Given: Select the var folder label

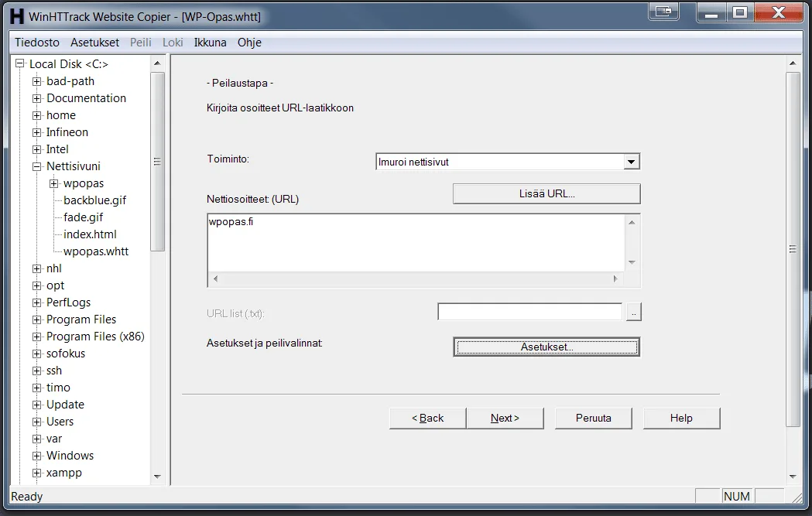Looking at the screenshot, I should click(54, 439).
